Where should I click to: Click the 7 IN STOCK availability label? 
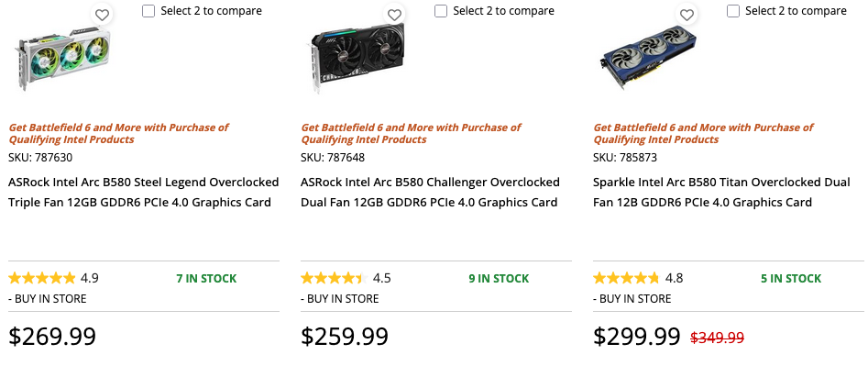click(x=206, y=279)
